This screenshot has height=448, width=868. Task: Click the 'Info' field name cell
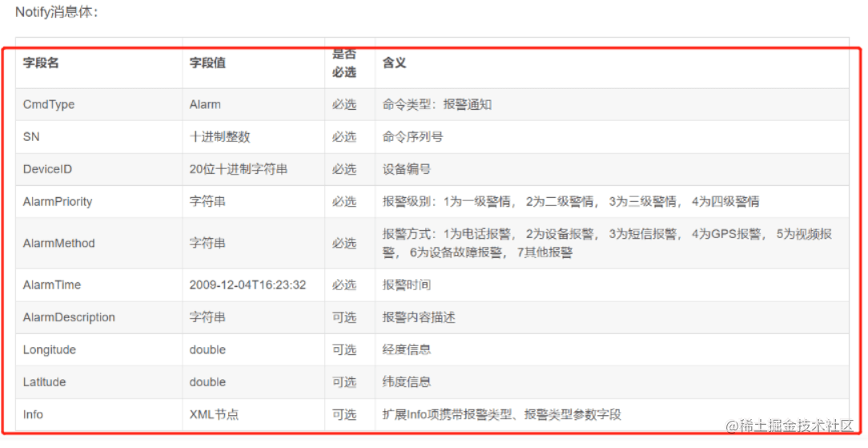33,414
